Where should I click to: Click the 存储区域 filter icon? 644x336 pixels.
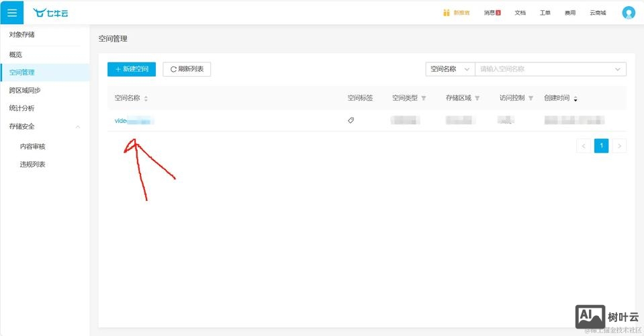[x=477, y=98]
